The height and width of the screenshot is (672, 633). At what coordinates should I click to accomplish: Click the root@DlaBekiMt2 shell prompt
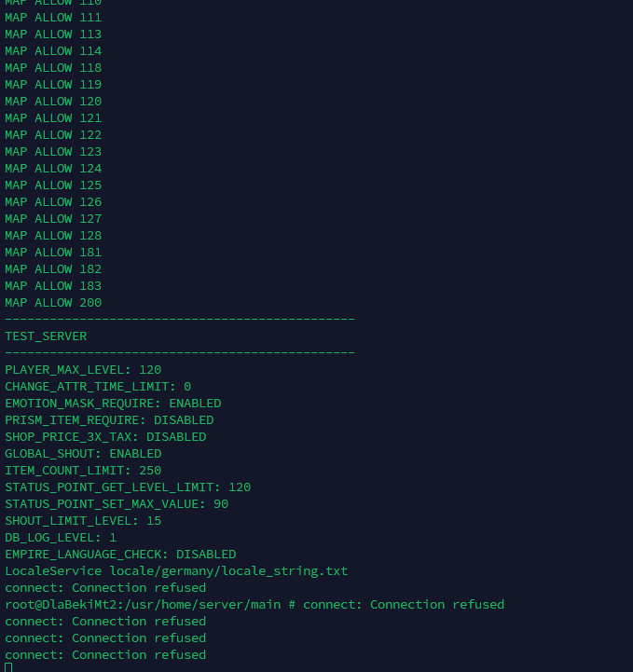149,605
